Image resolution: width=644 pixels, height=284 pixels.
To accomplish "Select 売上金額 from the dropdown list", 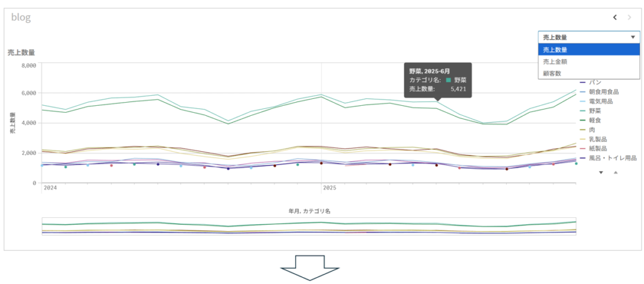I will tap(555, 62).
